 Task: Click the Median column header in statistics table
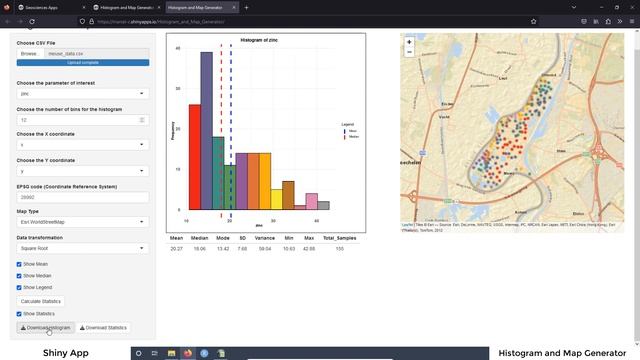click(200, 238)
